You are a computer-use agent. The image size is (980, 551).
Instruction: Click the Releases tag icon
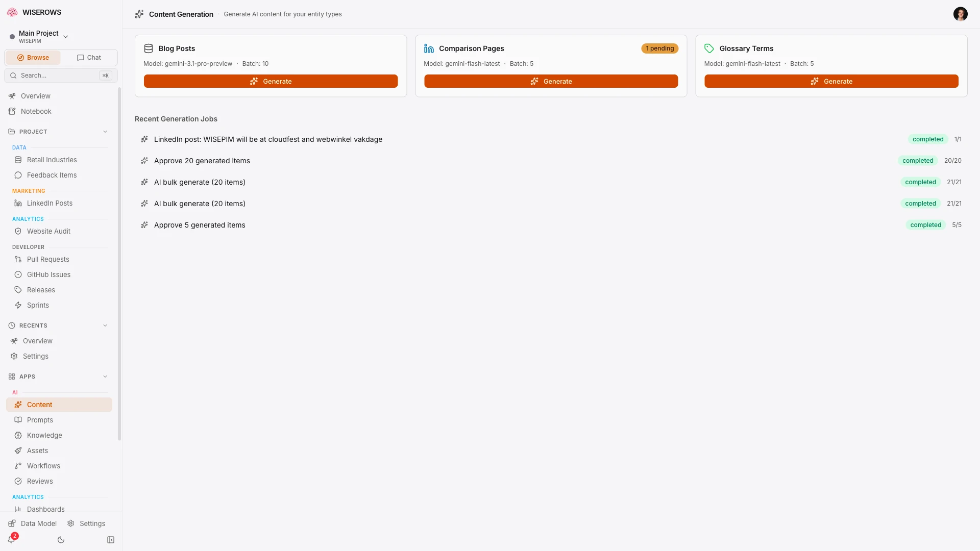(18, 290)
